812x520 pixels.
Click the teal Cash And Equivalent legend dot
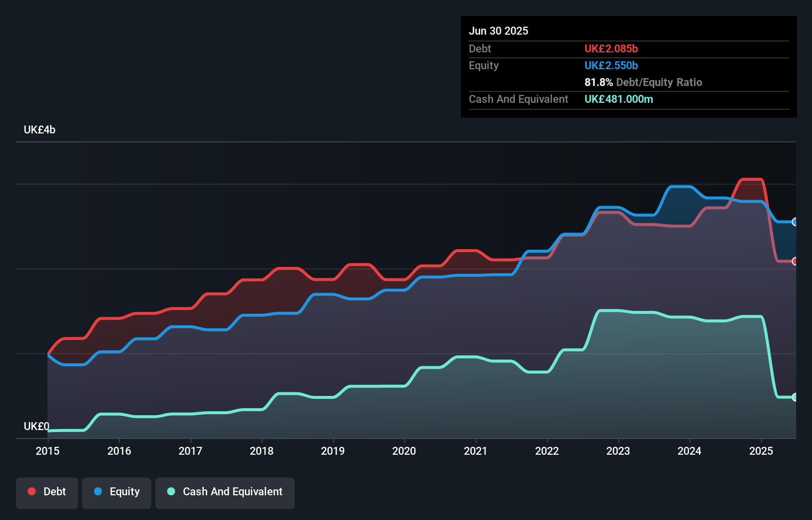170,491
